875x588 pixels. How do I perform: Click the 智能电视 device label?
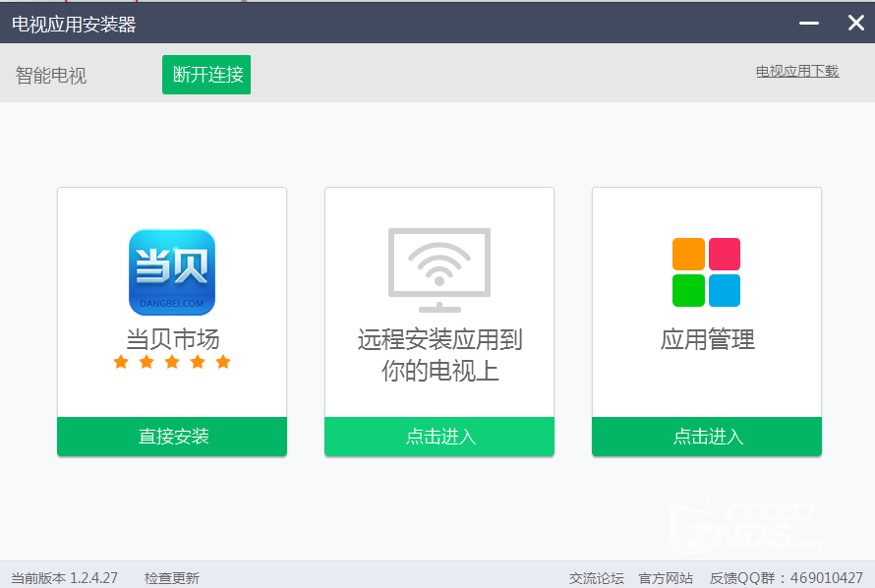pos(51,76)
